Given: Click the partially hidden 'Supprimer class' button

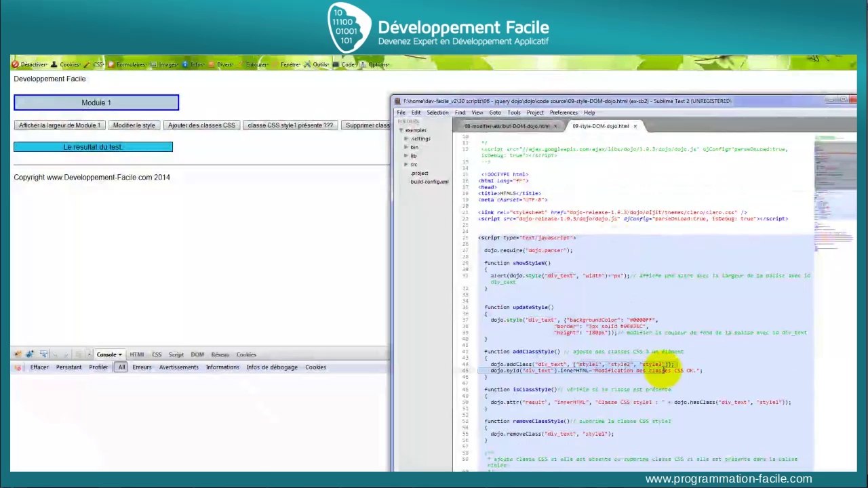Looking at the screenshot, I should (366, 125).
